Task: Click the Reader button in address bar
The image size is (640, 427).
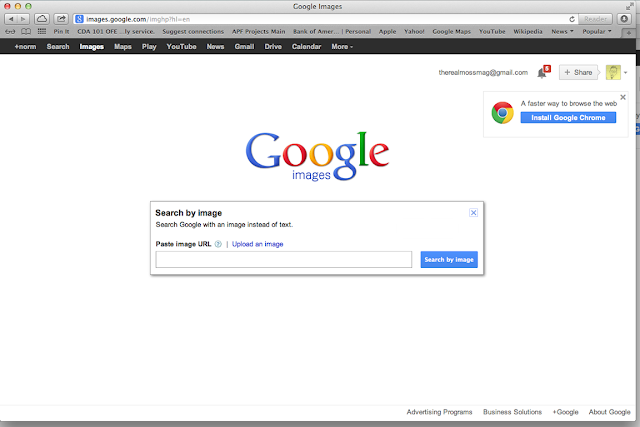Action: 595,19
